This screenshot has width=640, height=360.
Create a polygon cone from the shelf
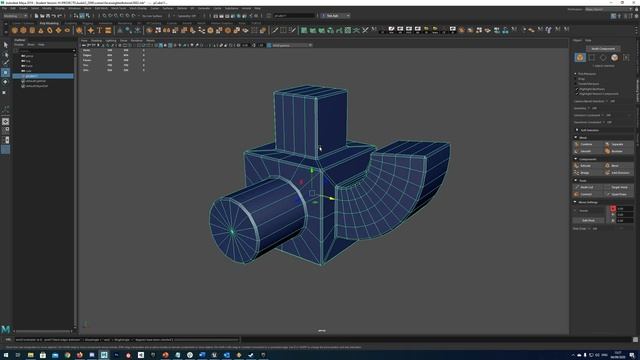tap(41, 30)
